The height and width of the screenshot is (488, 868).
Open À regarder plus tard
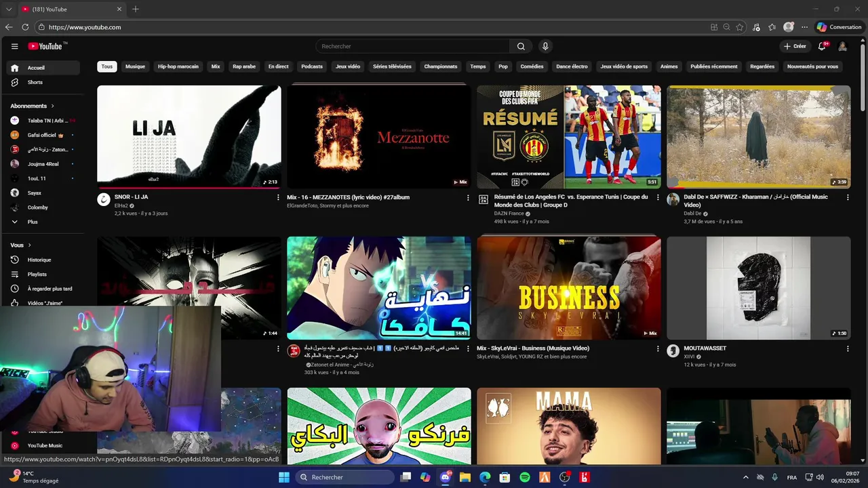pos(43,289)
